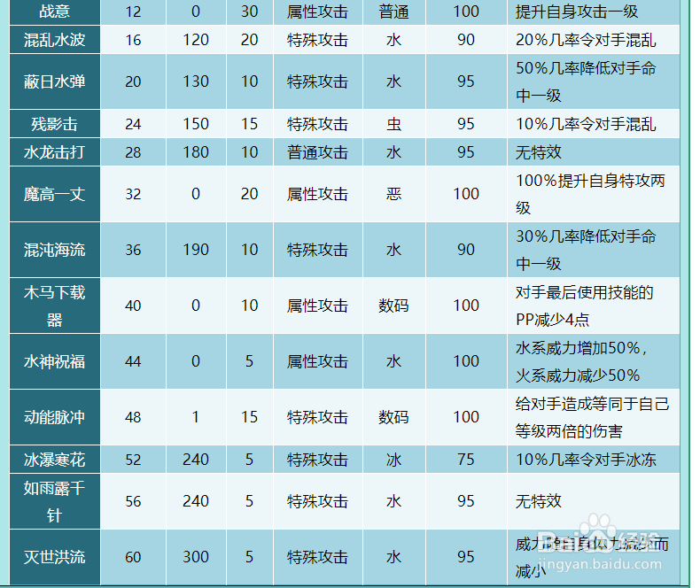Click 属性攻击 in 水神祝福 row
Screen dimensions: 700x588
(317, 361)
